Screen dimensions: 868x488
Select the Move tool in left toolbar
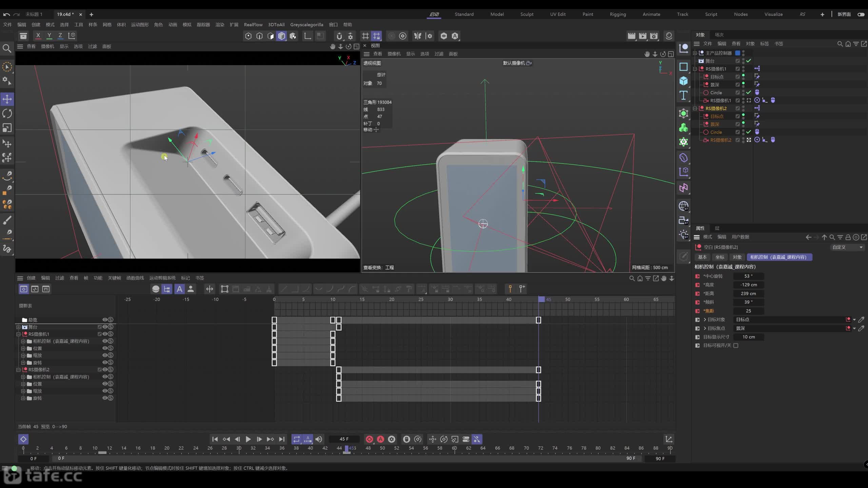point(7,99)
